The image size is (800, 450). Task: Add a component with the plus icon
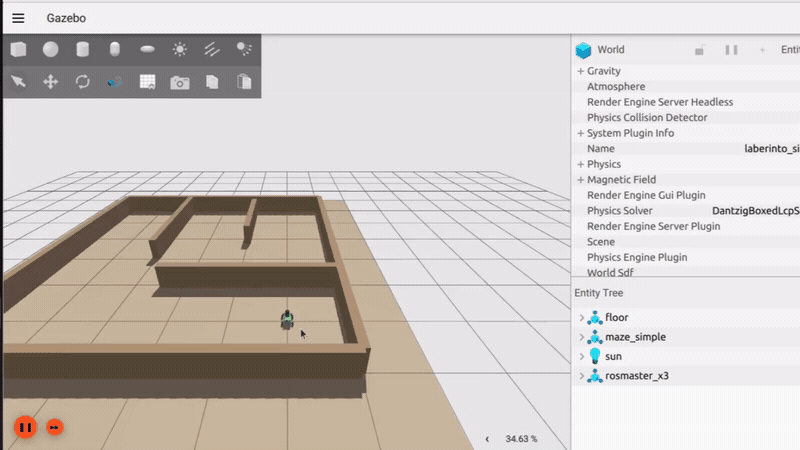coord(762,50)
